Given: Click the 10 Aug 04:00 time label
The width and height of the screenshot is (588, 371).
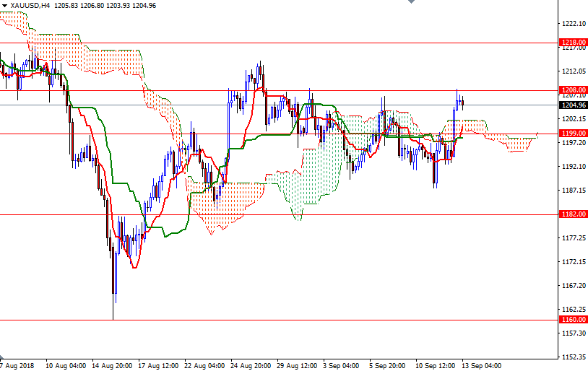Looking at the screenshot, I should (67, 365).
